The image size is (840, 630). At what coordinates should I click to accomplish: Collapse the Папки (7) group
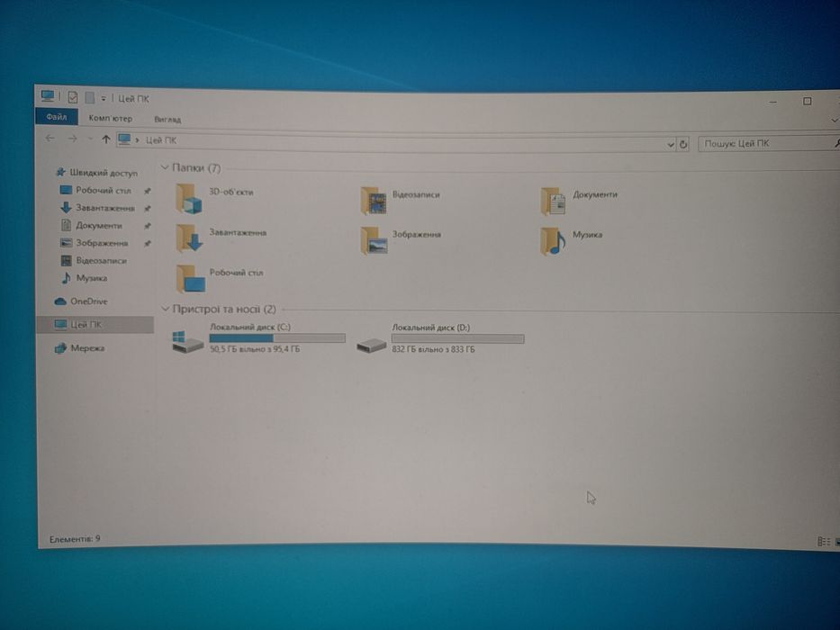[165, 167]
